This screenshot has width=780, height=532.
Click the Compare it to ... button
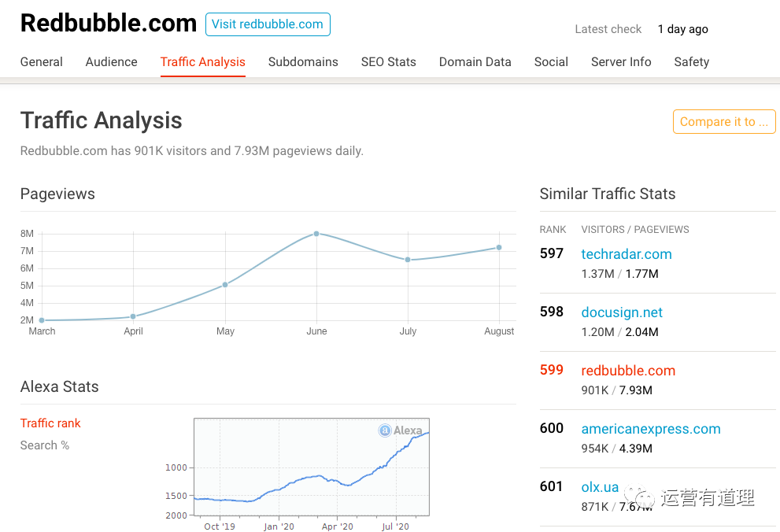(724, 122)
